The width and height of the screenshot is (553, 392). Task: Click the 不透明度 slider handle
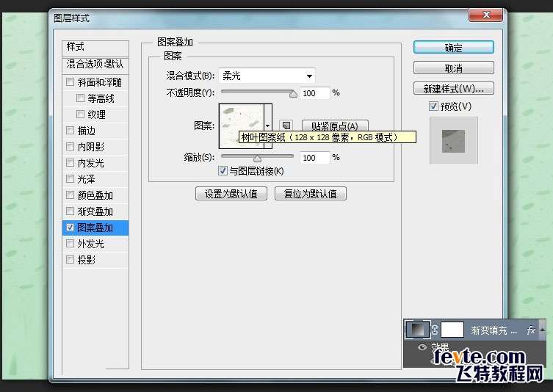[293, 93]
